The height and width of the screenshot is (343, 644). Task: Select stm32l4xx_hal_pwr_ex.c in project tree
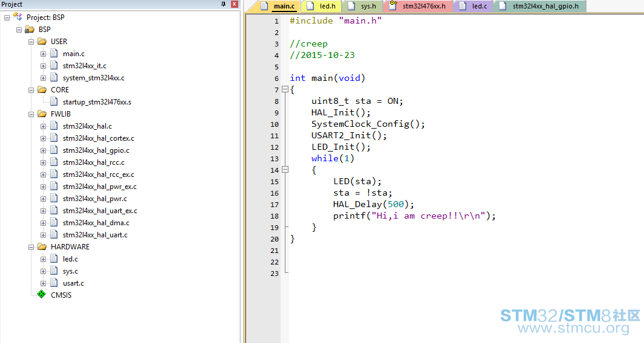click(x=100, y=186)
